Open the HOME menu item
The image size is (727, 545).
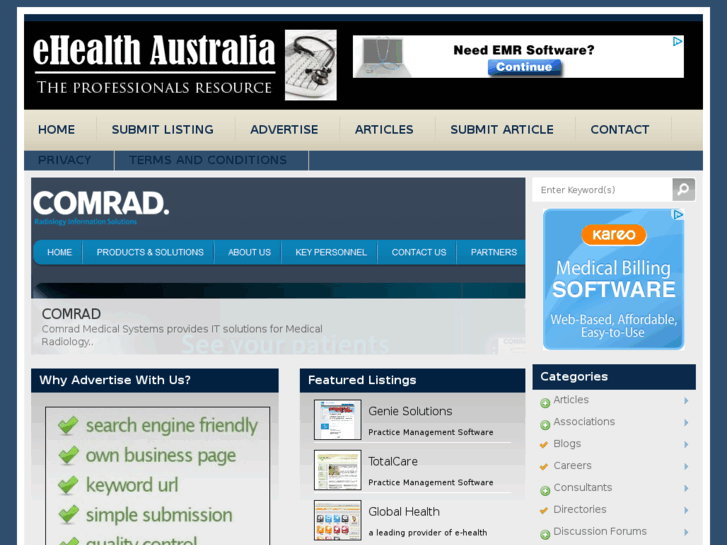click(56, 129)
